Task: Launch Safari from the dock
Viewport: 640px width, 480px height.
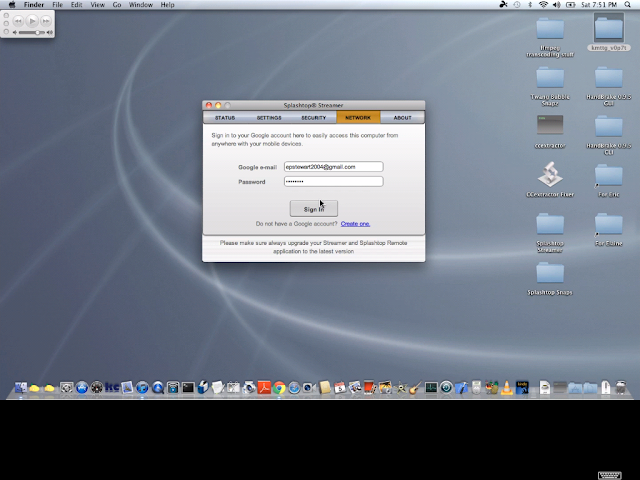Action: tap(294, 387)
